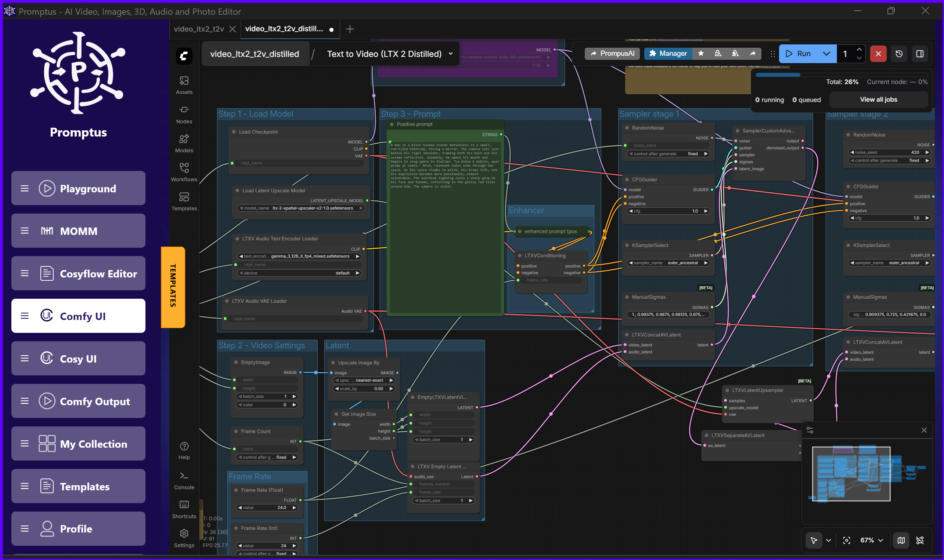
Task: Click the queue history clock icon
Action: [x=899, y=54]
